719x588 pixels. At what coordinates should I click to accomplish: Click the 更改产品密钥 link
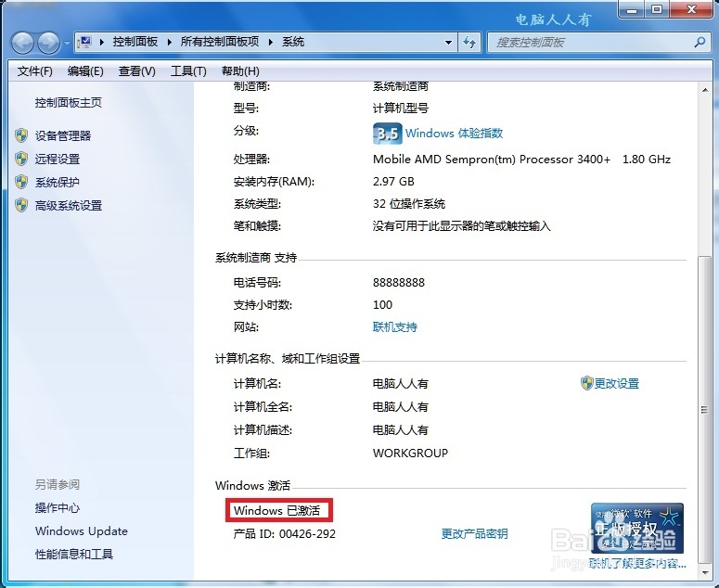(474, 534)
